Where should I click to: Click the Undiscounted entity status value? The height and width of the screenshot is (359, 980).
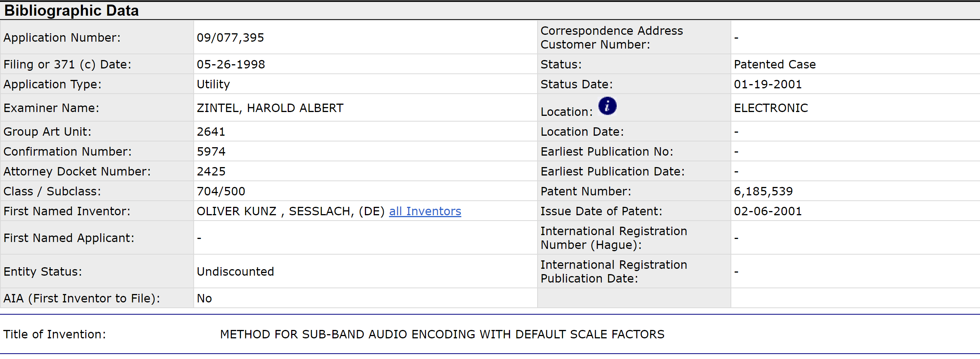click(235, 272)
